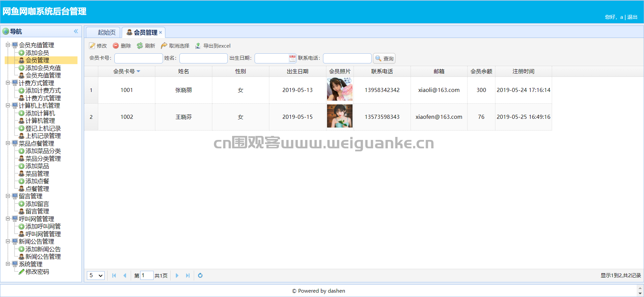Image resolution: width=644 pixels, height=297 pixels.
Task: Click the 刷新 refresh toolbar icon
Action: (x=140, y=46)
